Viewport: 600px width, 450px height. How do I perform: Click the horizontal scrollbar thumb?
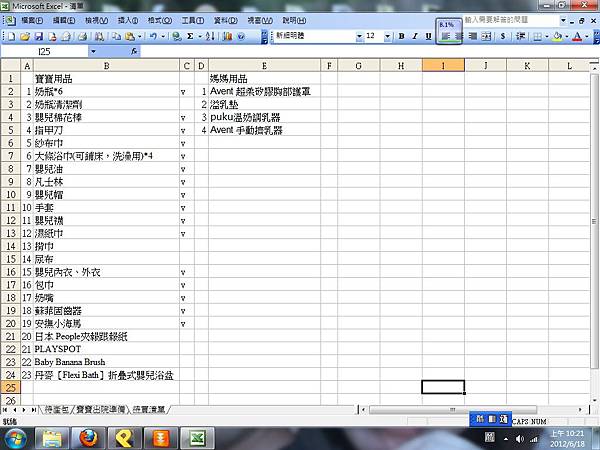click(453, 410)
